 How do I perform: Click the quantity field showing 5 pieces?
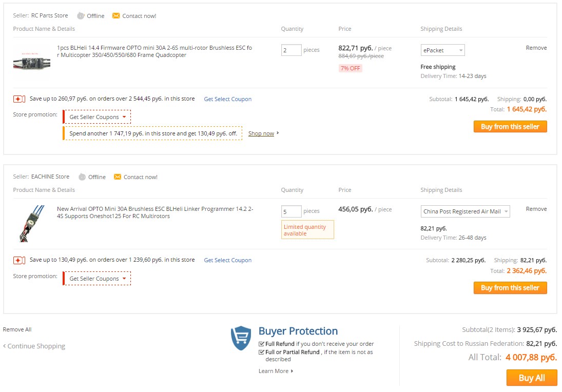click(x=291, y=211)
